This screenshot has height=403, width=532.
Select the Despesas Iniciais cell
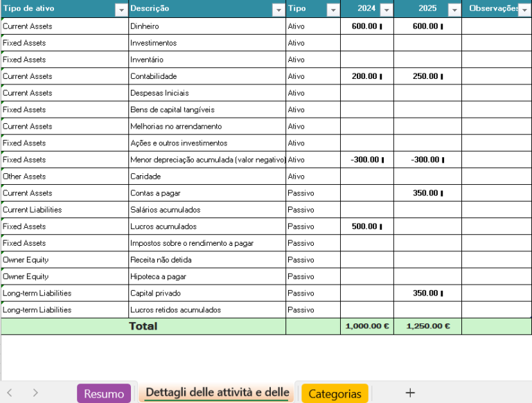click(x=207, y=93)
